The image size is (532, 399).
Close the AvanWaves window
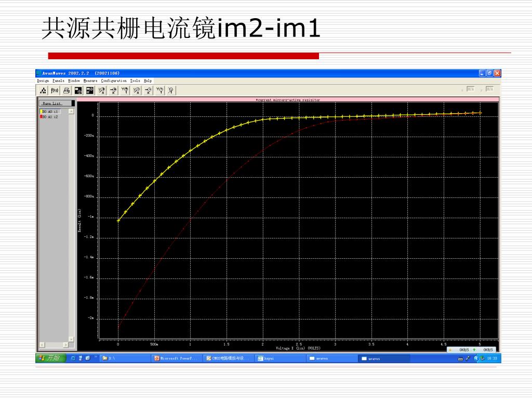pos(497,73)
